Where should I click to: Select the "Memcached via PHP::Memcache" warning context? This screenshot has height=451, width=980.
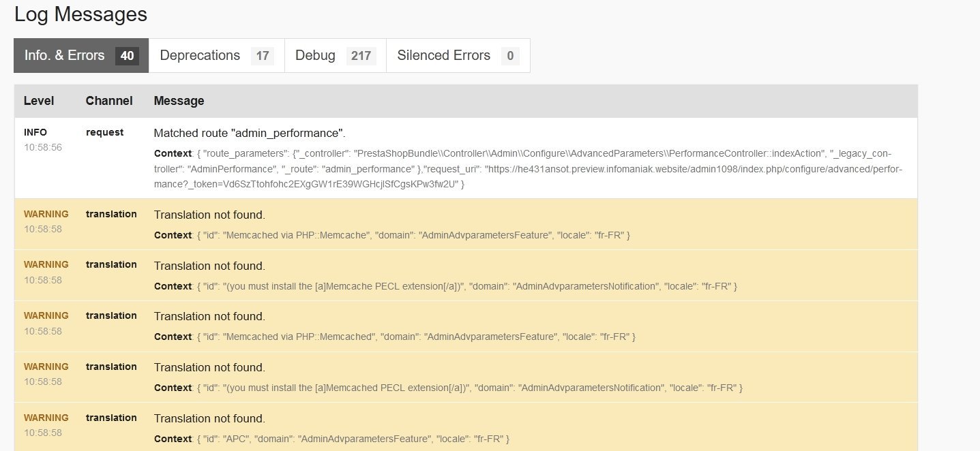(x=391, y=235)
